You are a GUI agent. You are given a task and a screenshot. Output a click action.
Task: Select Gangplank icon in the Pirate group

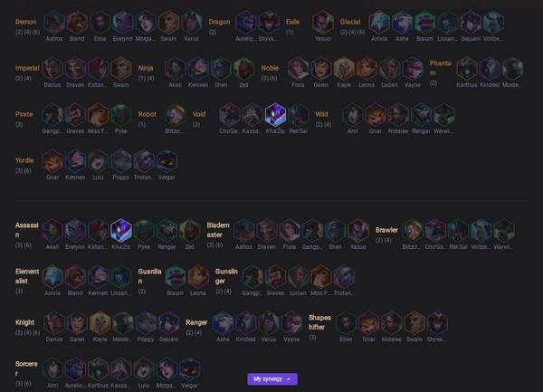(x=52, y=115)
